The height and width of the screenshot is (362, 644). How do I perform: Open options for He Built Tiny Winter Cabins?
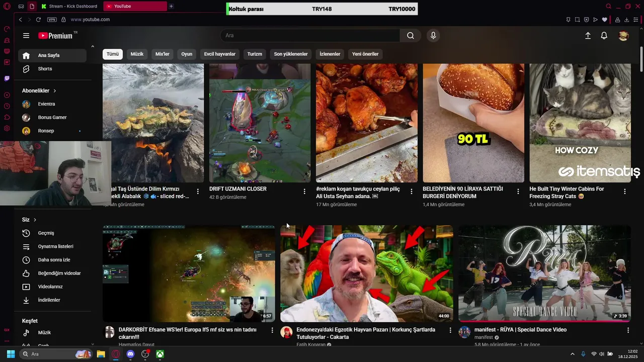click(625, 192)
